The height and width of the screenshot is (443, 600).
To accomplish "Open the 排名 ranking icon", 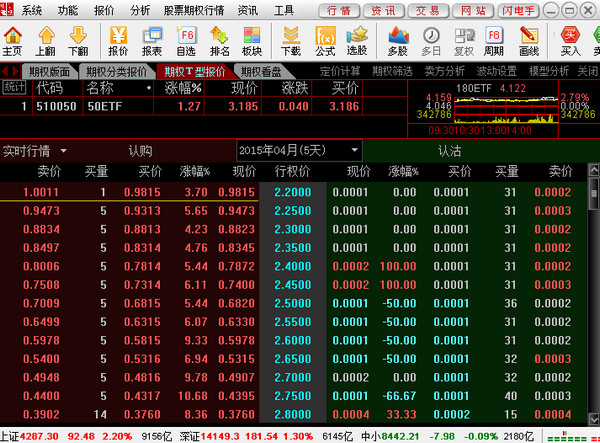I will tap(219, 40).
